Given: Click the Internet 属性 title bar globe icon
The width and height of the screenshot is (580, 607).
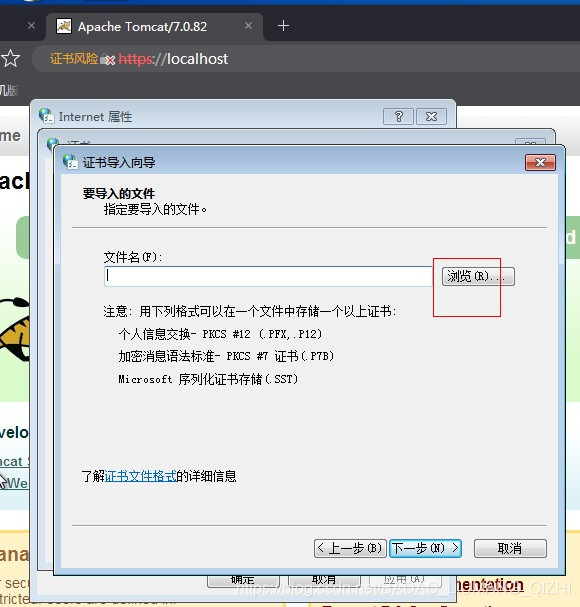Looking at the screenshot, I should click(x=46, y=116).
